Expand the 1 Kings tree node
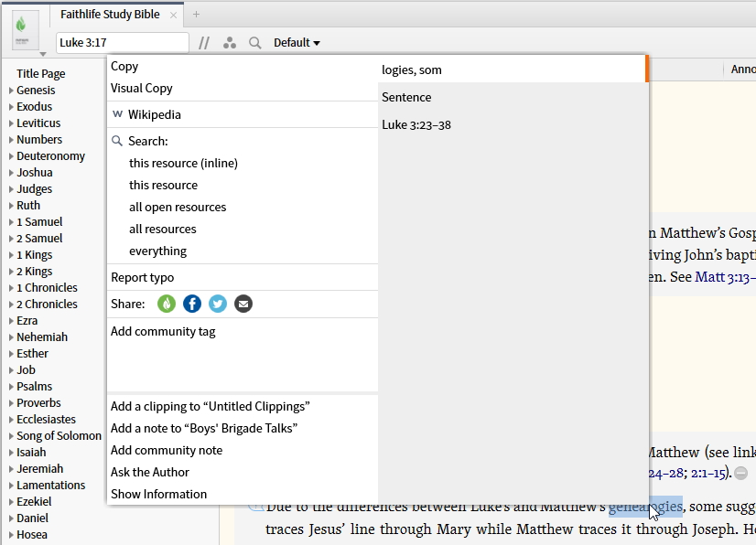Screen dimensions: 756x545 11,255
